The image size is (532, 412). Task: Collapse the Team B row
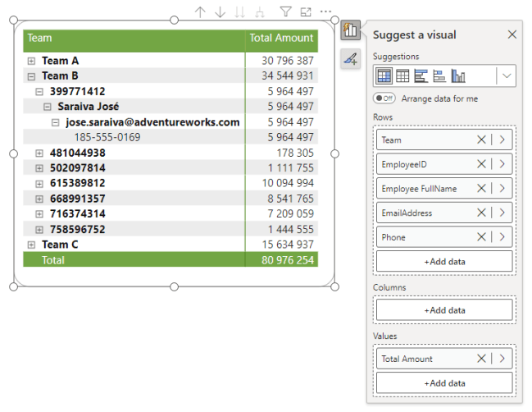pos(31,76)
